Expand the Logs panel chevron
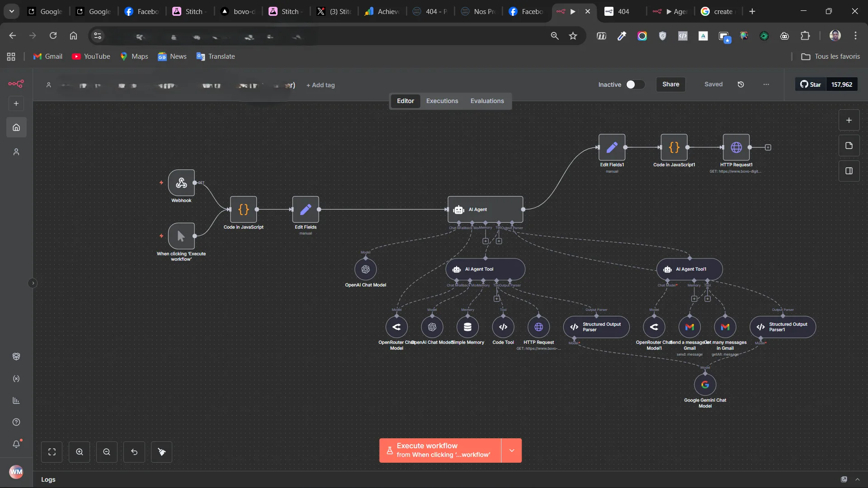This screenshot has width=868, height=488. [x=858, y=479]
